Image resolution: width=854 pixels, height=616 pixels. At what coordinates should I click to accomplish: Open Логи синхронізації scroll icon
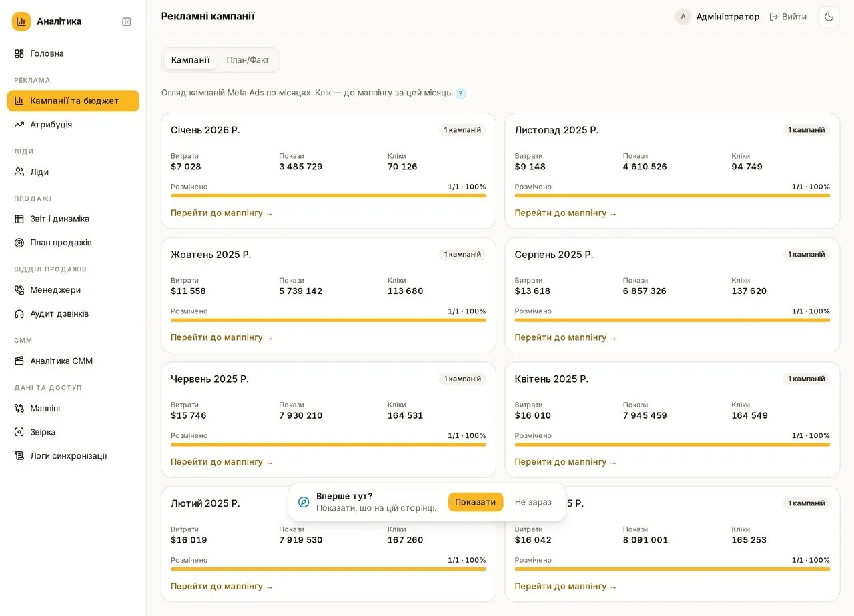19,456
